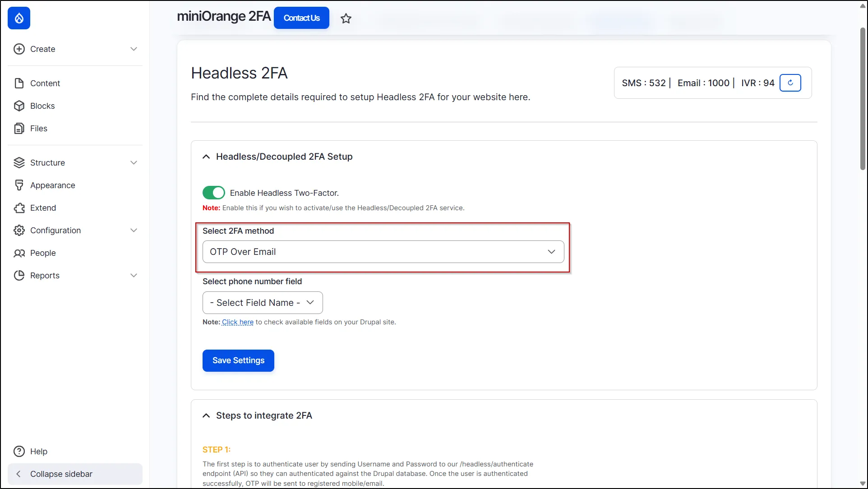Open the Select Field Name dropdown
Viewport: 868px width, 489px height.
[x=263, y=303]
